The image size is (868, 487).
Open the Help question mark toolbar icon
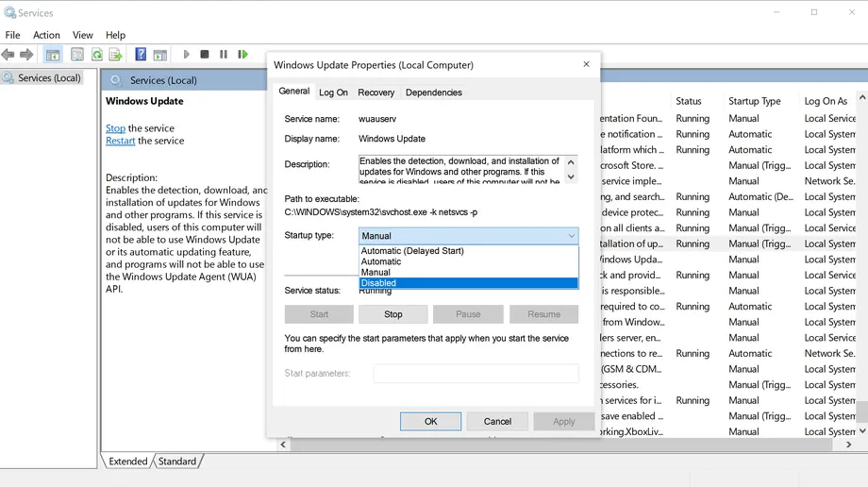(141, 55)
